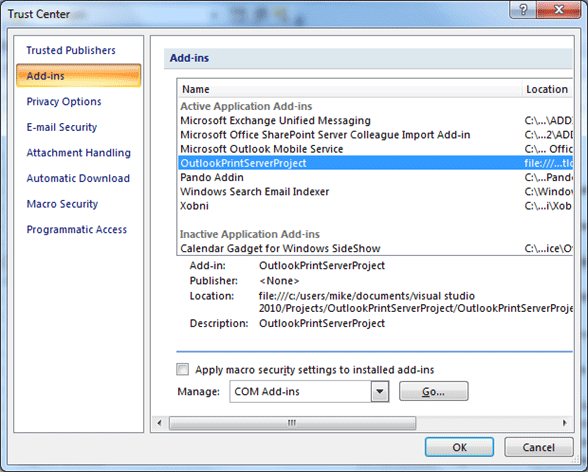Click the Add-ins section header bar

(368, 58)
